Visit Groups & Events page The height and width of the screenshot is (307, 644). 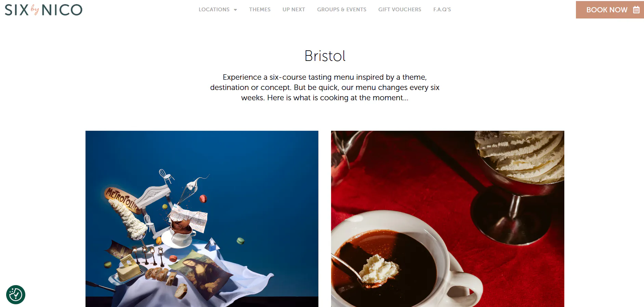(342, 10)
